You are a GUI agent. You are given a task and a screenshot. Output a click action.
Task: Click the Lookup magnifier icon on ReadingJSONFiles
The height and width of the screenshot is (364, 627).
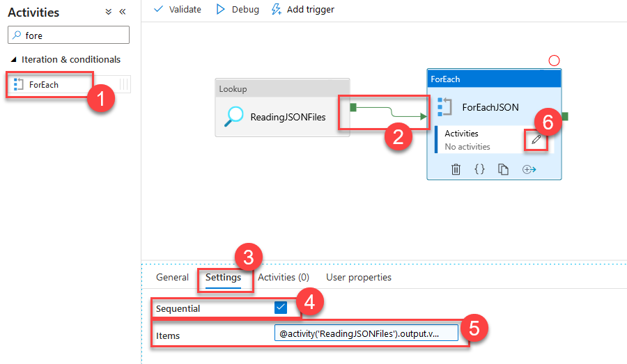tap(233, 117)
